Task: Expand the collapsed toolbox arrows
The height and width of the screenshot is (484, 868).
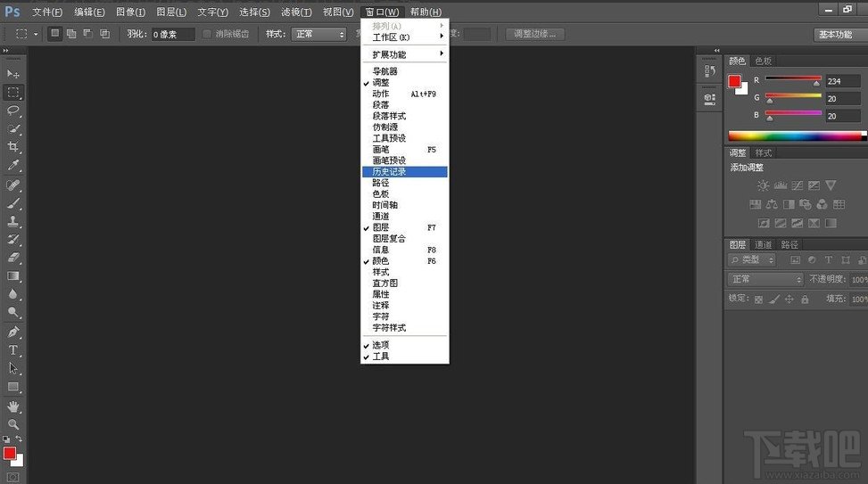Action: click(6, 50)
